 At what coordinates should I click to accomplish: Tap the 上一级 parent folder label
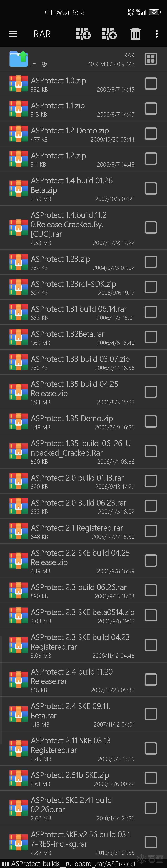pyautogui.click(x=39, y=64)
